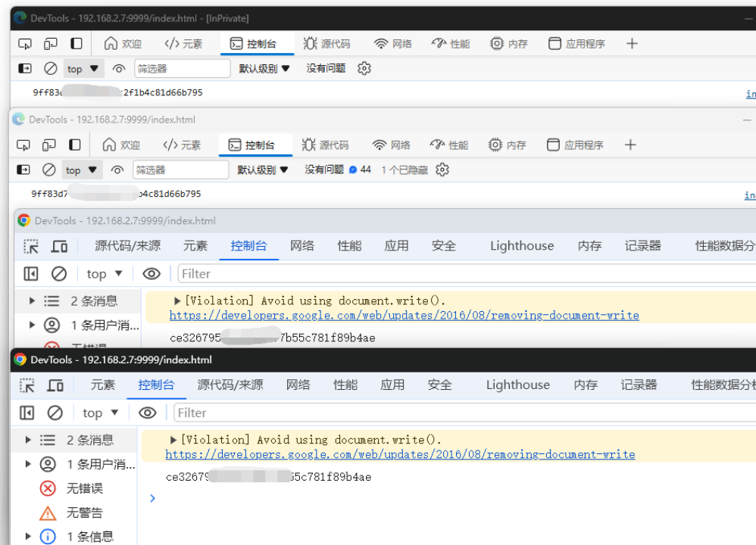Open removing-document-write link in front Chrome DevTools

[400, 454]
